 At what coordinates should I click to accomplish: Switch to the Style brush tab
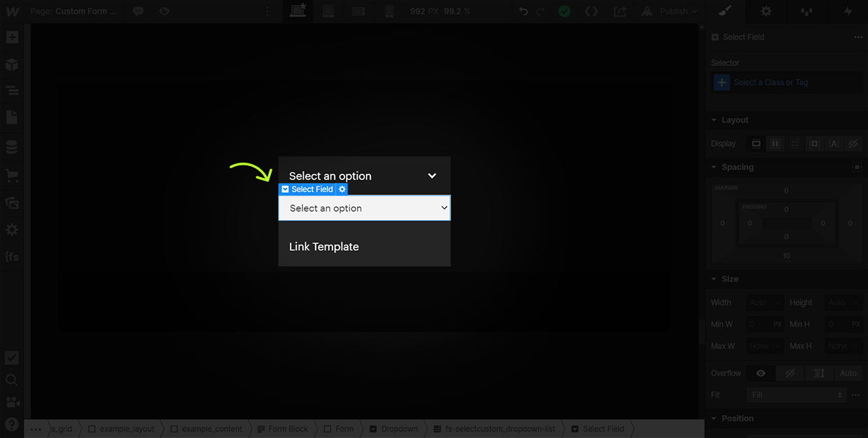(x=724, y=11)
